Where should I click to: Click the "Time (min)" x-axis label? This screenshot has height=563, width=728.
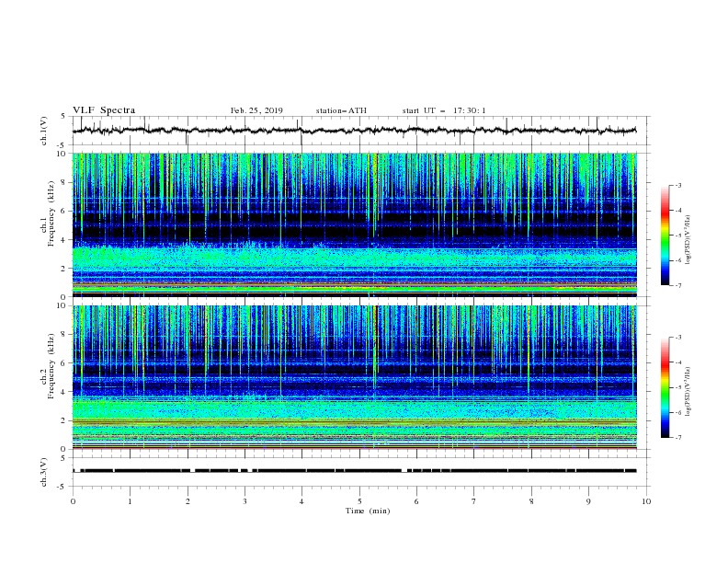coord(368,511)
